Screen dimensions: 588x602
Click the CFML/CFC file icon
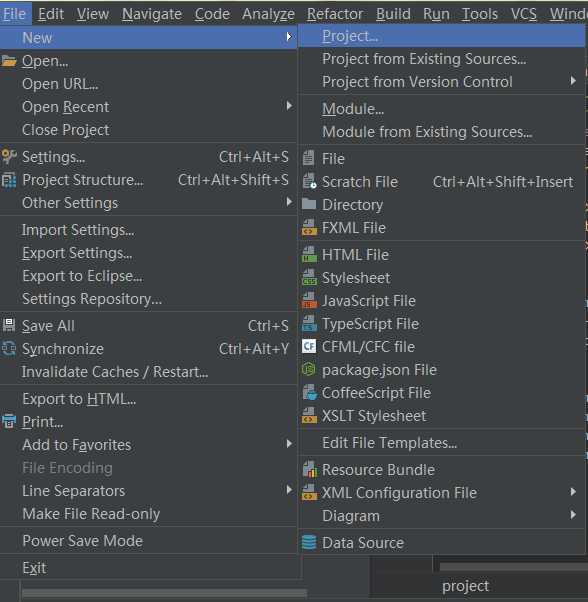[309, 346]
